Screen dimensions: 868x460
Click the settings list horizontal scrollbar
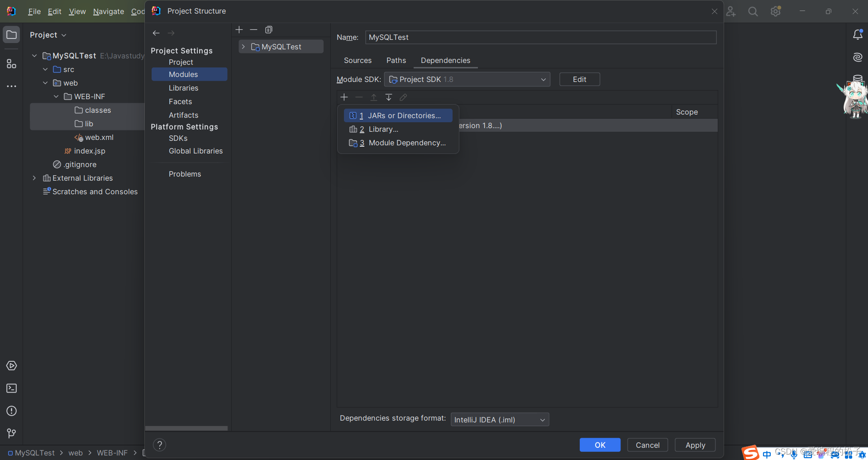186,428
